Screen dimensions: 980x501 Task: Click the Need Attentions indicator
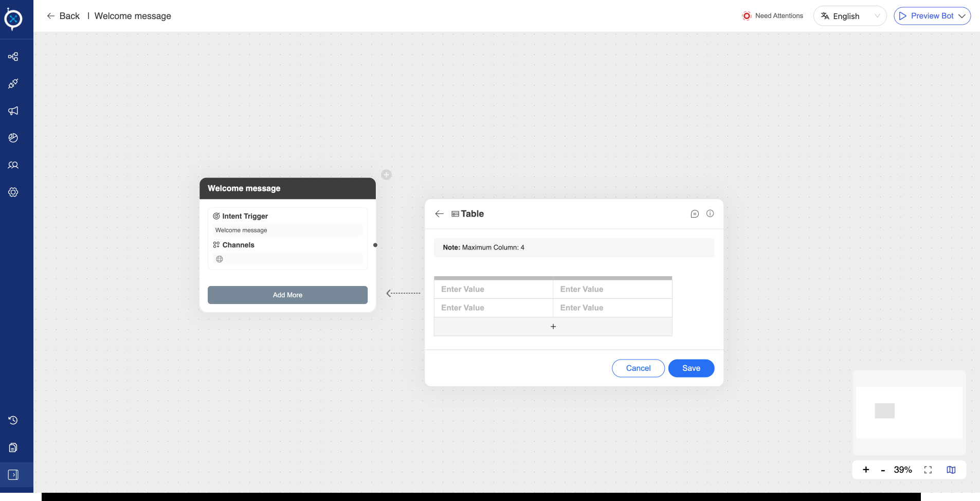coord(772,16)
